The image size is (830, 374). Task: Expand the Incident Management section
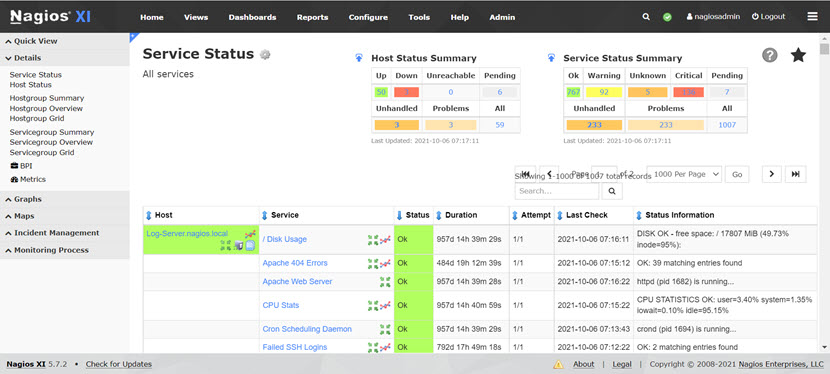tap(65, 233)
